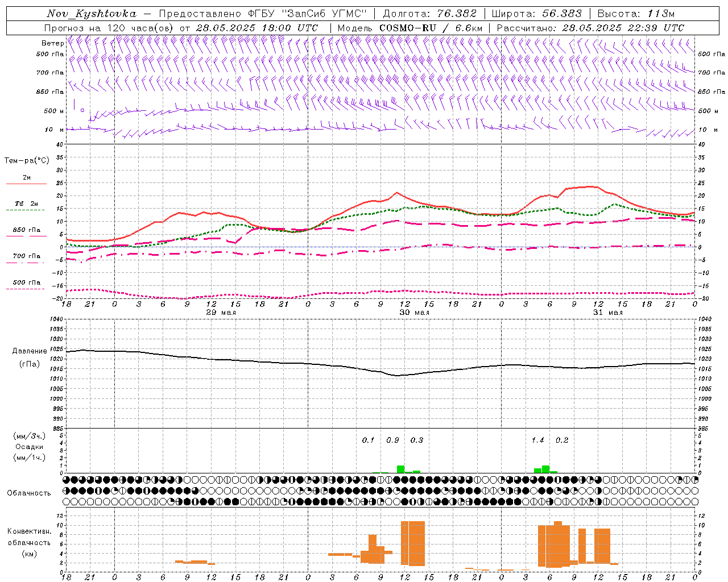Click the Осадки precipitation label
Viewport: 728px width, 582px height.
29,447
